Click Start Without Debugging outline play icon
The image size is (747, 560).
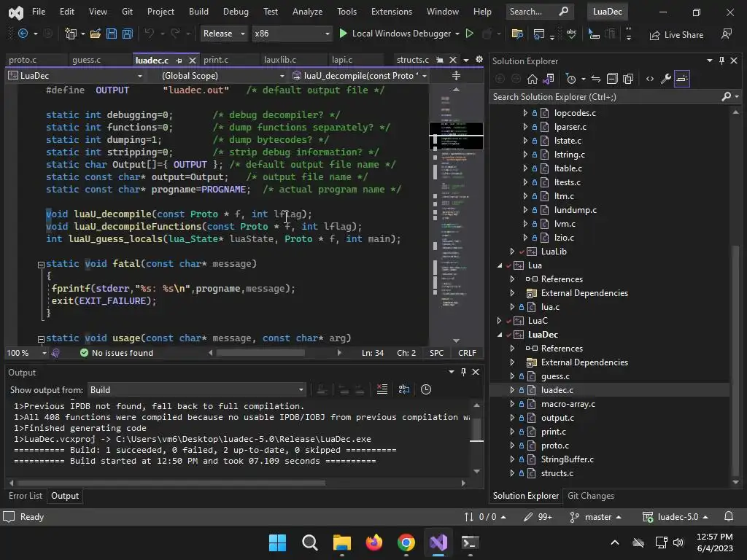point(469,34)
